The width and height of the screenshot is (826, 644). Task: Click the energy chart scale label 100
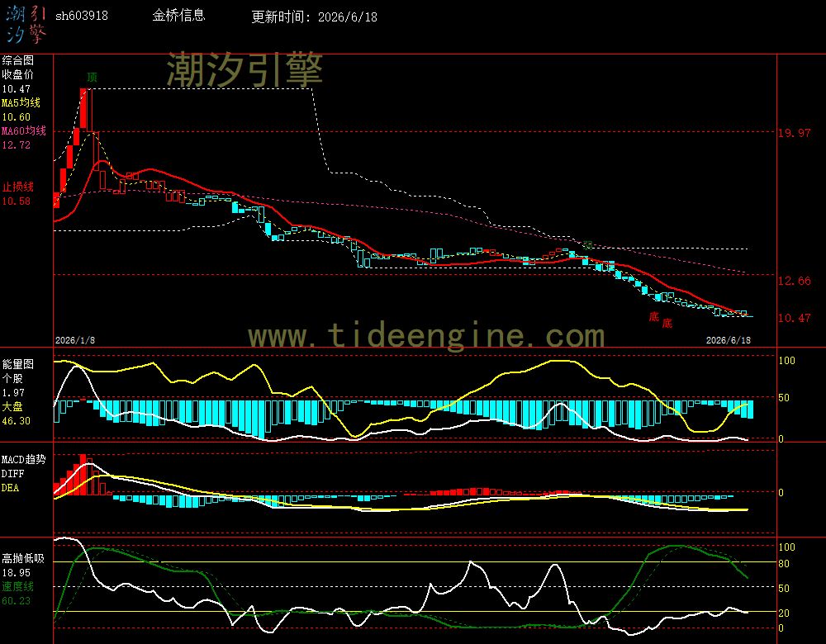pyautogui.click(x=786, y=361)
